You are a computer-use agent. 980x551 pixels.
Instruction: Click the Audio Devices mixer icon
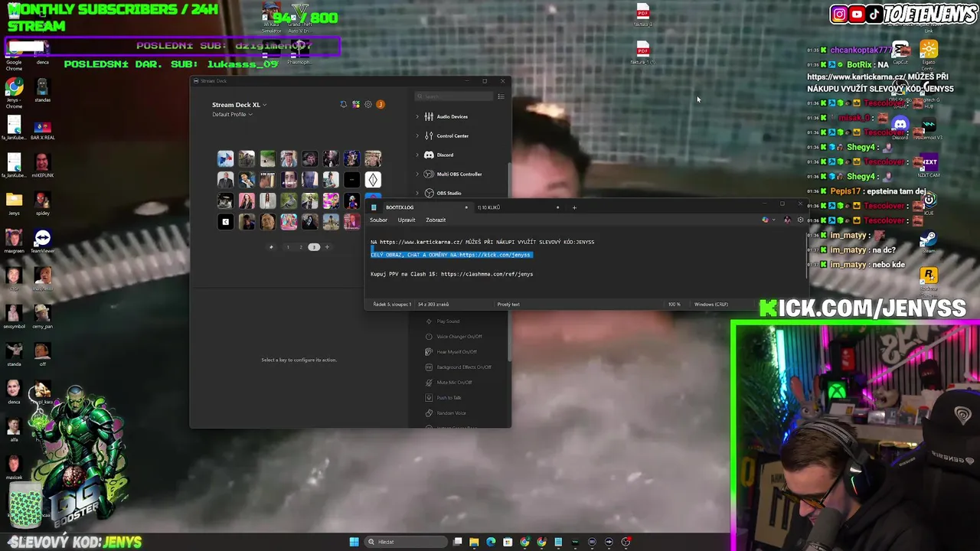(429, 116)
